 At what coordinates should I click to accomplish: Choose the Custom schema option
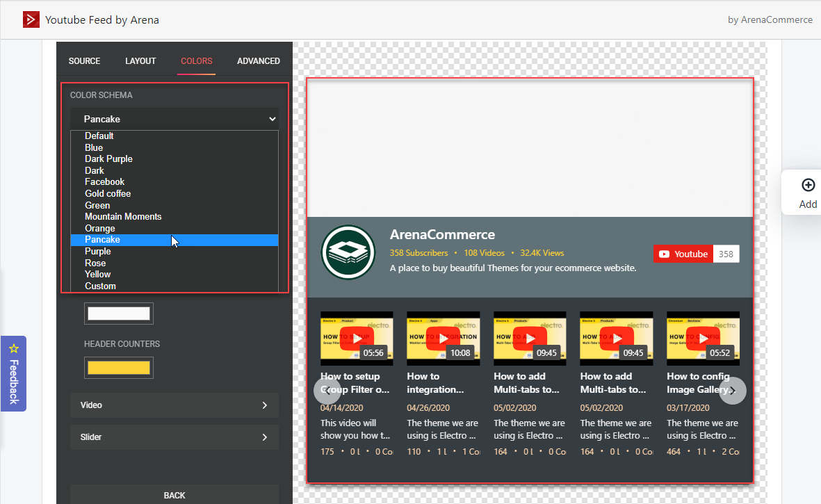click(174, 286)
